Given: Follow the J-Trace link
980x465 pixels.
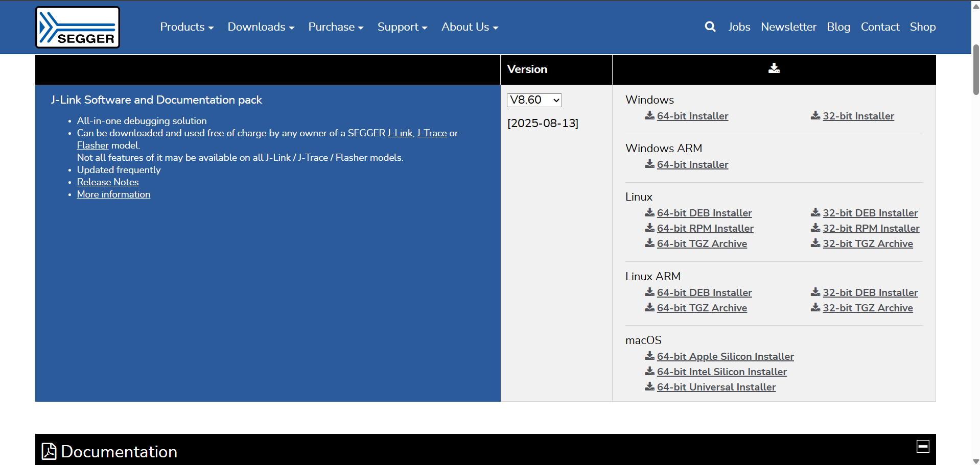Looking at the screenshot, I should 432,133.
